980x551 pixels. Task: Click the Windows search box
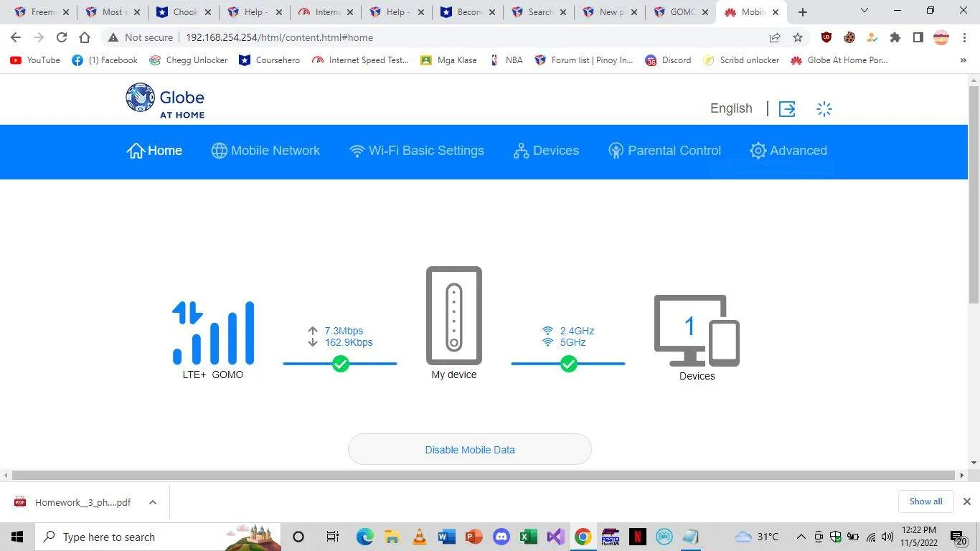pos(157,537)
